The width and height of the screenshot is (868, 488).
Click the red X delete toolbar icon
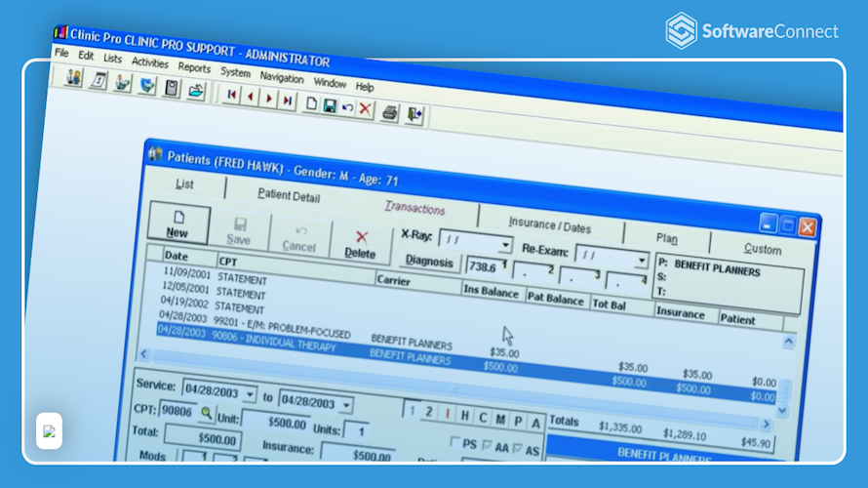tap(365, 109)
